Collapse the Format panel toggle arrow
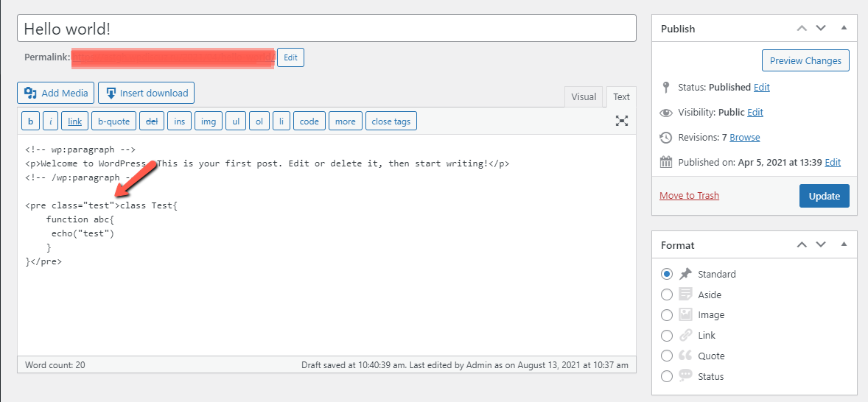 point(844,244)
